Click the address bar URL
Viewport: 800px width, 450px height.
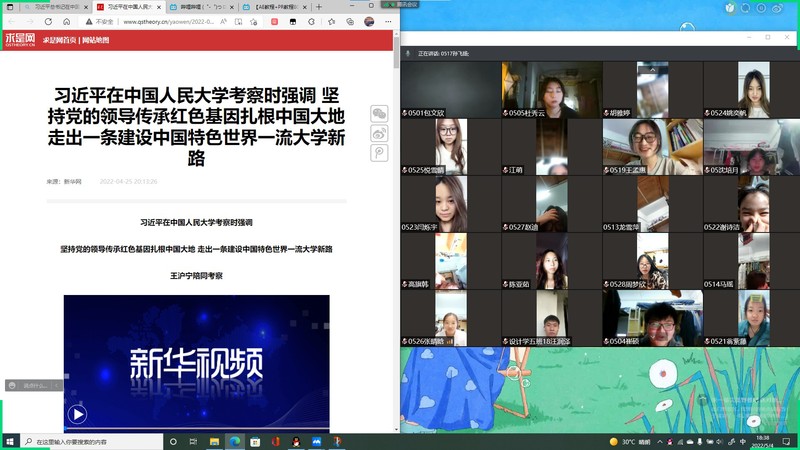pyautogui.click(x=160, y=21)
